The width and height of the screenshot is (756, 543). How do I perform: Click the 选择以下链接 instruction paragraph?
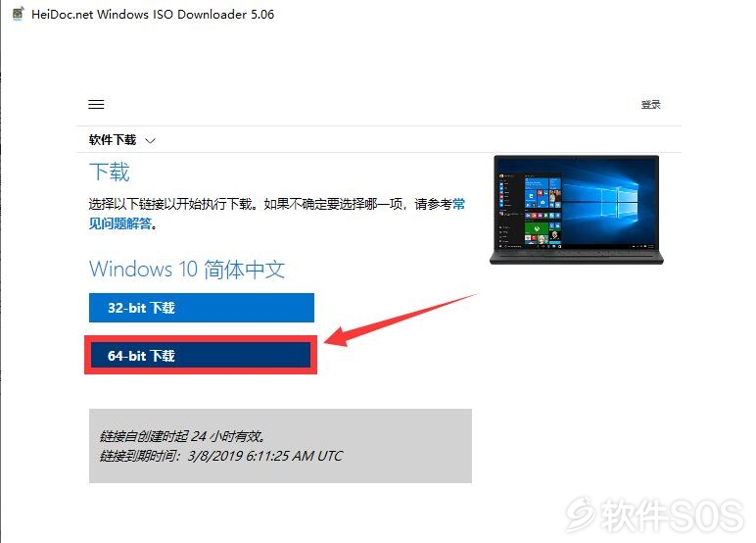coord(277,214)
